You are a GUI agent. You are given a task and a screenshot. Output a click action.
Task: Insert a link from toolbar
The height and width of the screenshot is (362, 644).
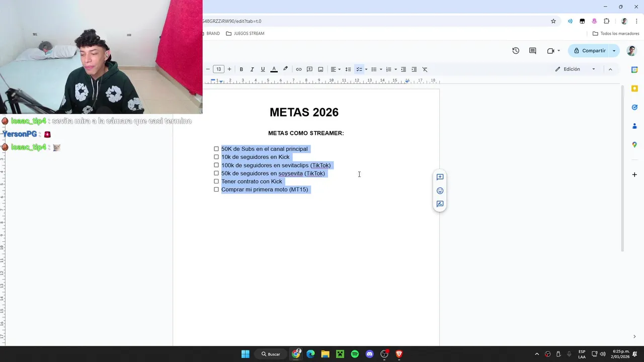[x=299, y=69]
